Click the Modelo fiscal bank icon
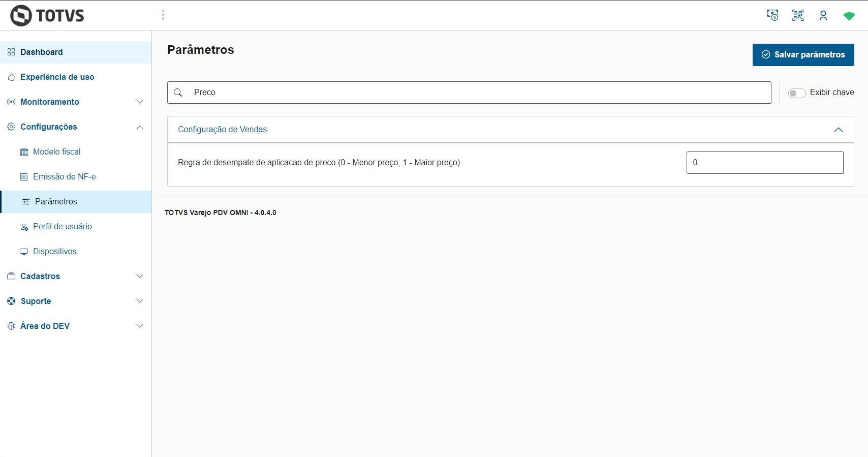The height and width of the screenshot is (457, 868). (x=24, y=152)
